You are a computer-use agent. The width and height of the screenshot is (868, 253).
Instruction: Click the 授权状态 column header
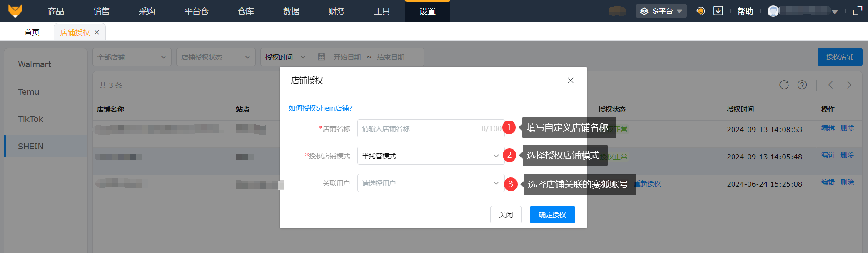point(612,109)
